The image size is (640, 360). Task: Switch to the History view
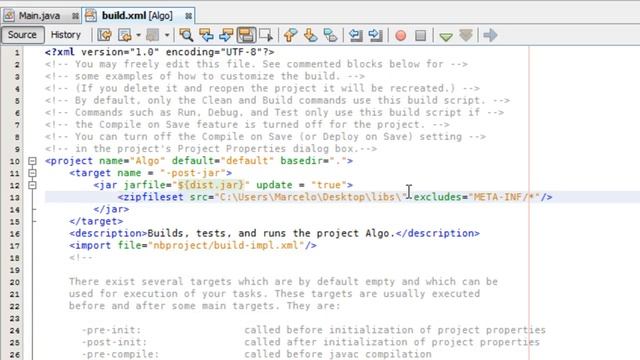click(65, 35)
